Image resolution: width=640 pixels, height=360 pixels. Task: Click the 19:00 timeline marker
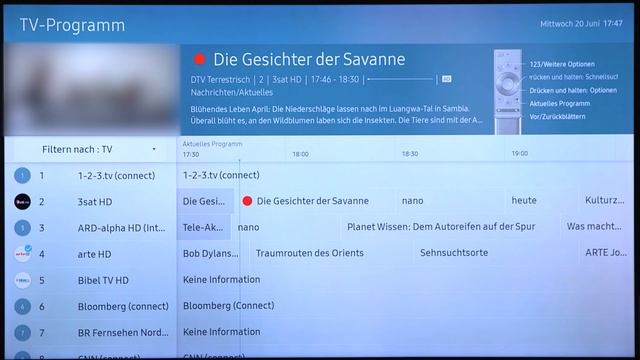tap(520, 153)
